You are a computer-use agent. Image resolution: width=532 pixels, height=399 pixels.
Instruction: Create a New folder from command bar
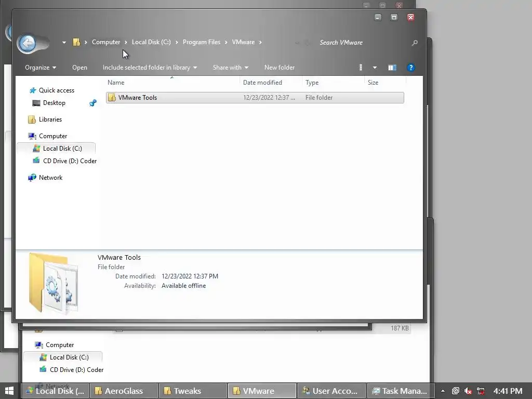[x=280, y=68]
